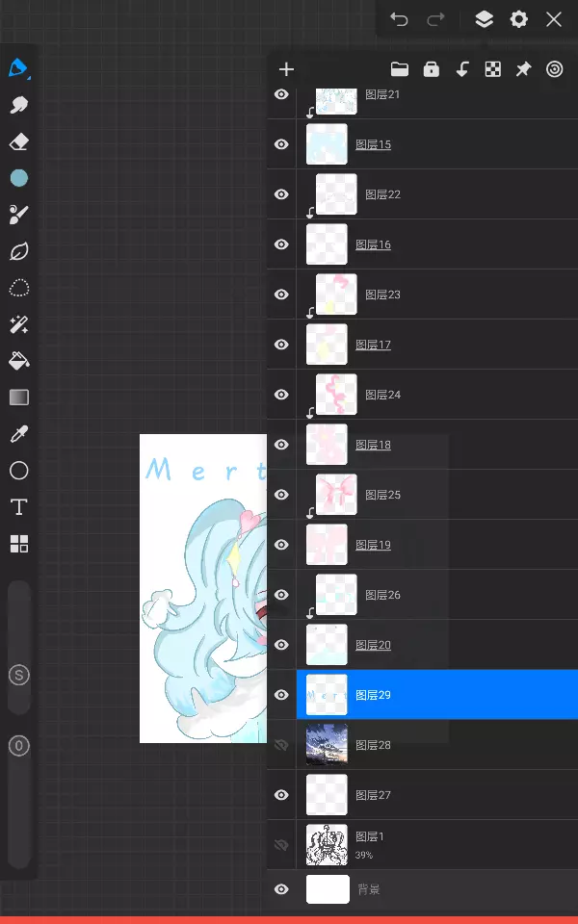Apply the clipping mask arrow icon

coord(462,69)
